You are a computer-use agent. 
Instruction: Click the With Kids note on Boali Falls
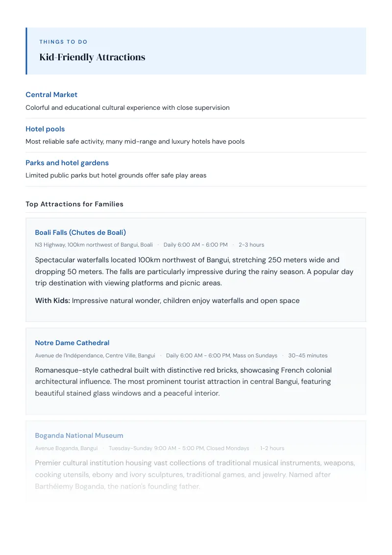pyautogui.click(x=168, y=301)
